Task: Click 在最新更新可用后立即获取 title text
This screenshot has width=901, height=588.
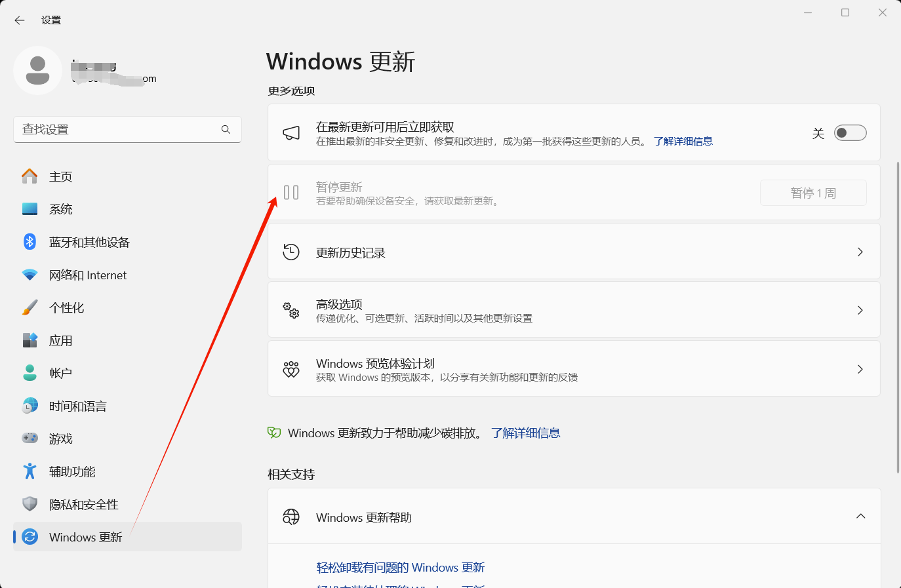Action: tap(385, 127)
